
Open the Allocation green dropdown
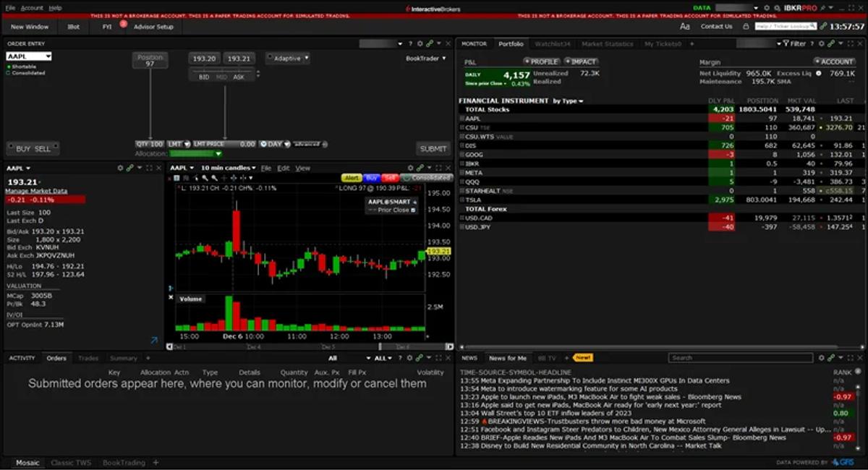196,153
